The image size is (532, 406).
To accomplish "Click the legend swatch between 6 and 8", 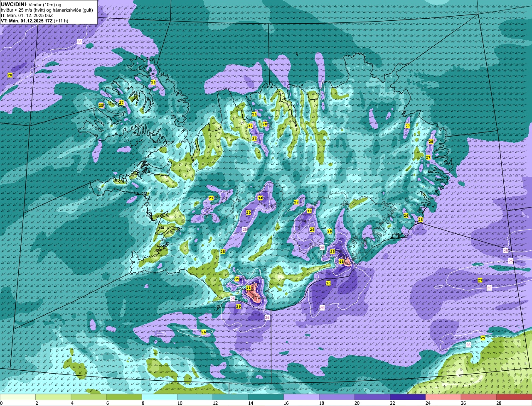I will click(x=125, y=397).
